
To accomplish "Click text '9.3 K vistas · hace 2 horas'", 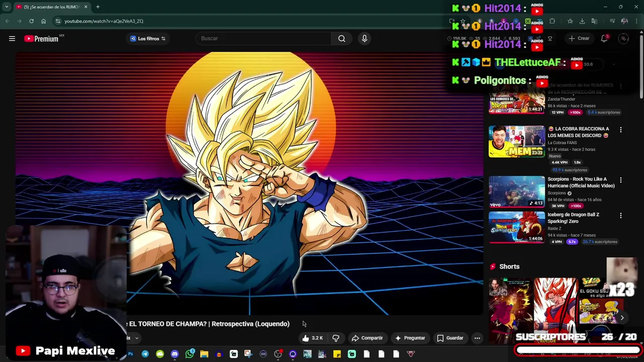I will coord(571,149).
